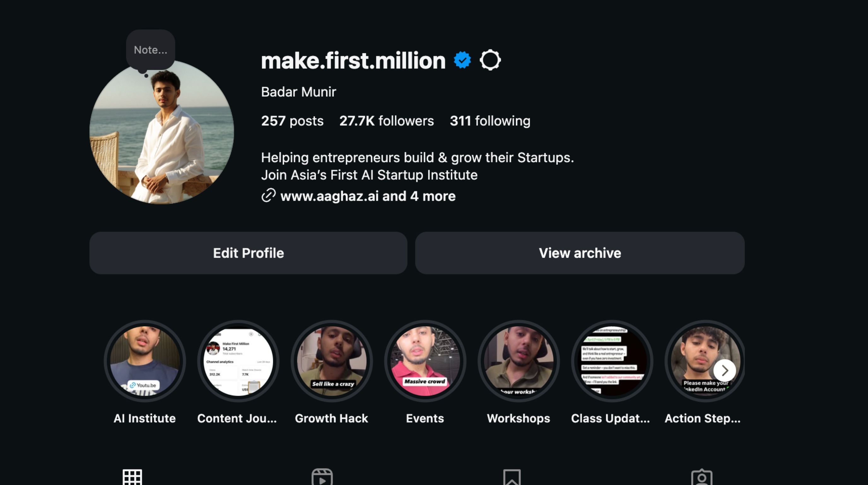868x485 pixels.
Task: Click the Edit Profile button
Action: click(x=248, y=253)
